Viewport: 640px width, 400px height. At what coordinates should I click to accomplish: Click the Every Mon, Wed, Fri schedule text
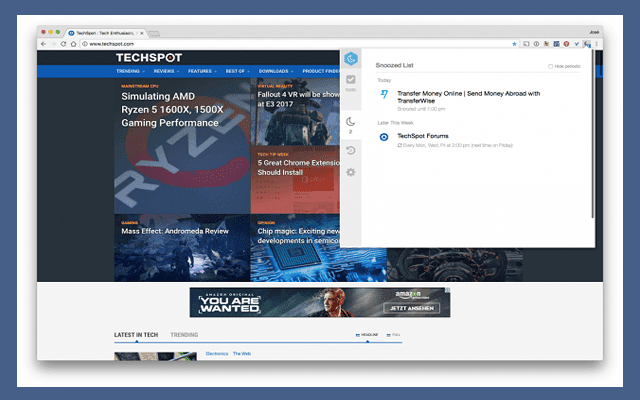click(455, 145)
